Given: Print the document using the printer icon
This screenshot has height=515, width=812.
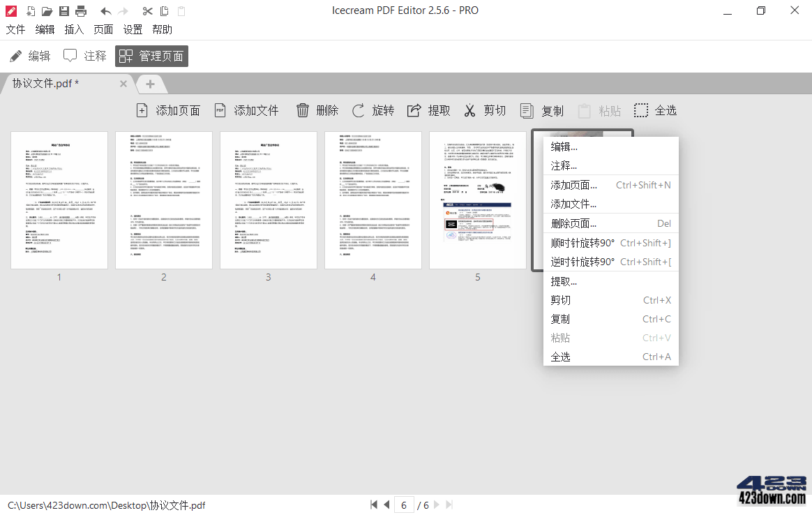Looking at the screenshot, I should (82, 10).
